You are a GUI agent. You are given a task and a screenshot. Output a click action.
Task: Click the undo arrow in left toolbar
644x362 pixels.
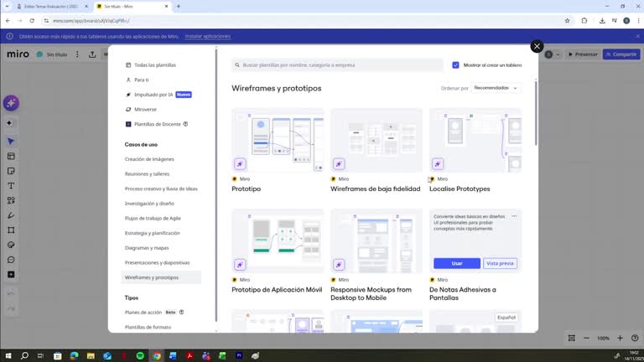coord(11,293)
